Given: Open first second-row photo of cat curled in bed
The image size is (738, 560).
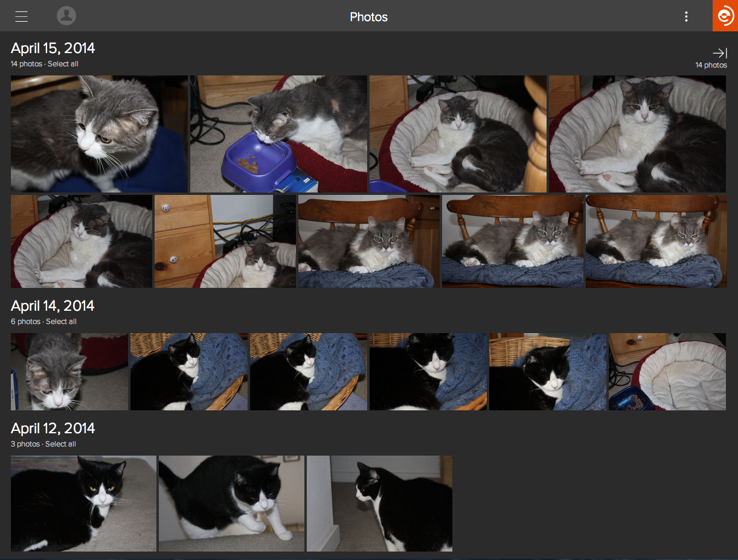Looking at the screenshot, I should (x=82, y=241).
